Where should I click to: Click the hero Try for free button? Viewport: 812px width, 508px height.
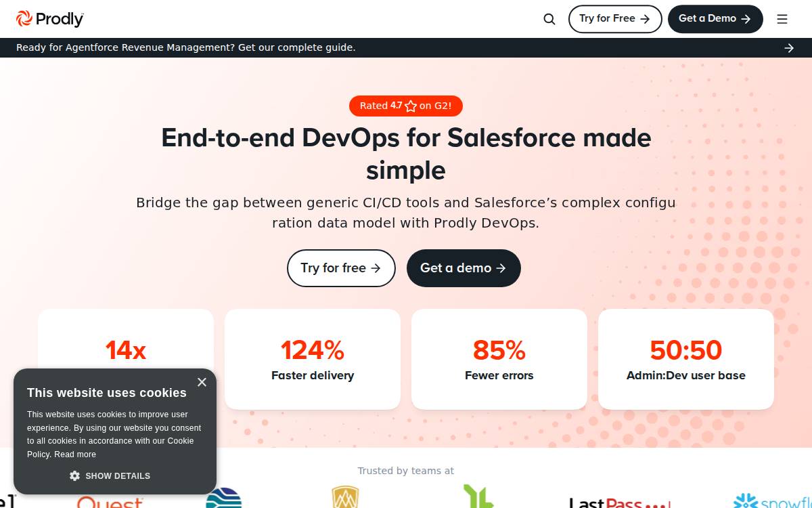pos(341,268)
